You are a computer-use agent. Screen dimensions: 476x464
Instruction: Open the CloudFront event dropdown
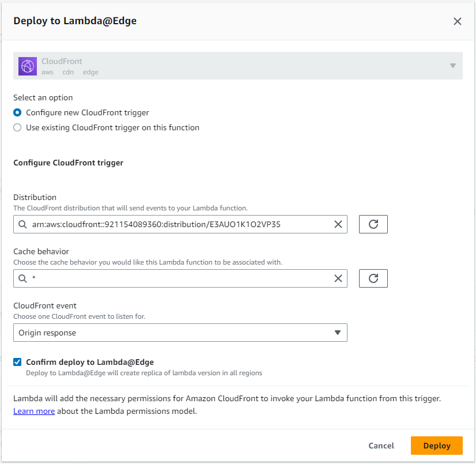pos(180,333)
